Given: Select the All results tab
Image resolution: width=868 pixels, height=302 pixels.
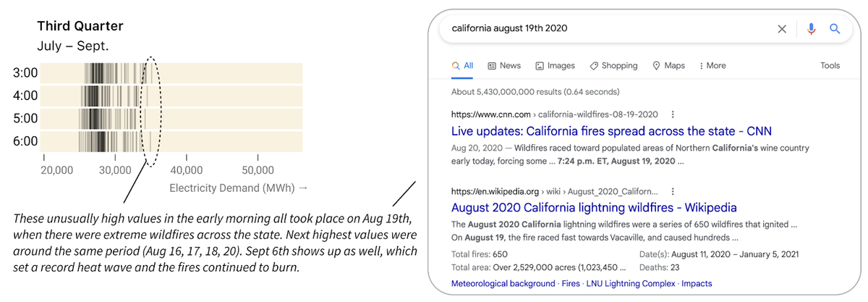Looking at the screenshot, I should tap(463, 66).
